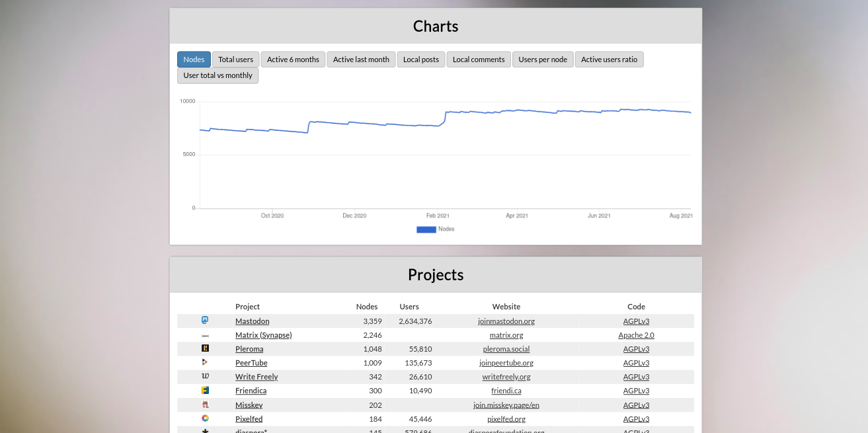Image resolution: width=868 pixels, height=433 pixels.
Task: Open Pixelfed's AGPLv3 code link
Action: point(636,419)
